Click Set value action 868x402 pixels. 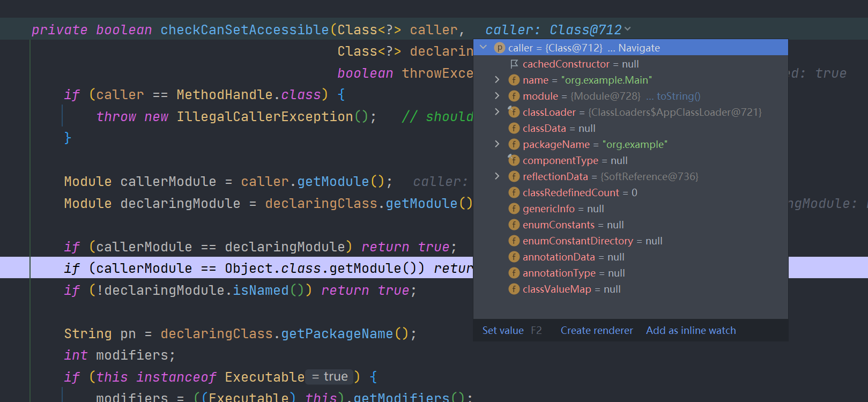pyautogui.click(x=503, y=330)
